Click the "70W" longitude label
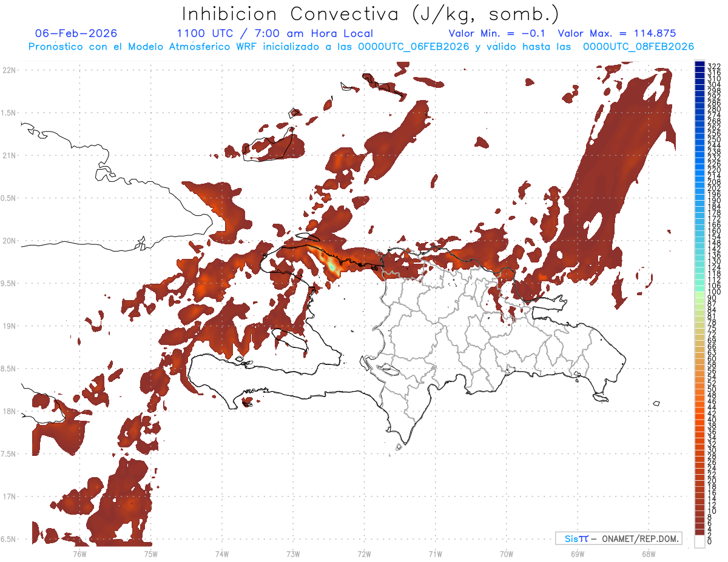The image size is (728, 562). click(x=506, y=554)
